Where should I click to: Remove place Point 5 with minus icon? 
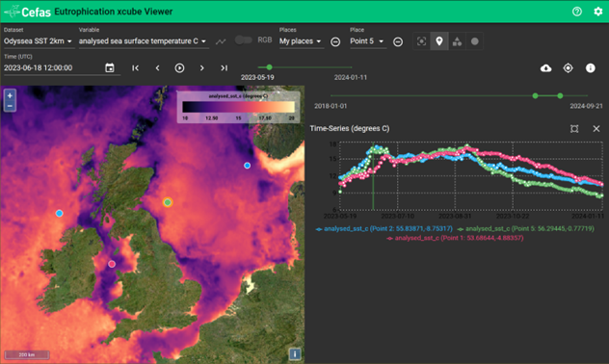[398, 41]
